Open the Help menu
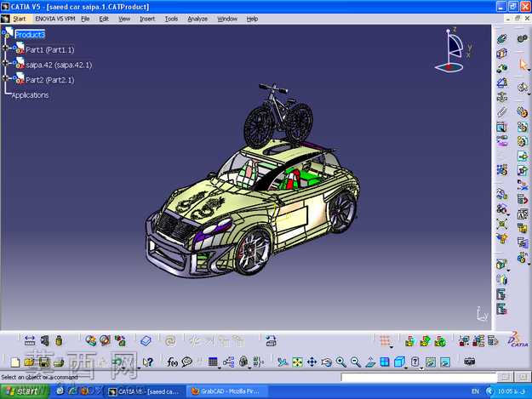The width and height of the screenshot is (532, 399). click(252, 19)
